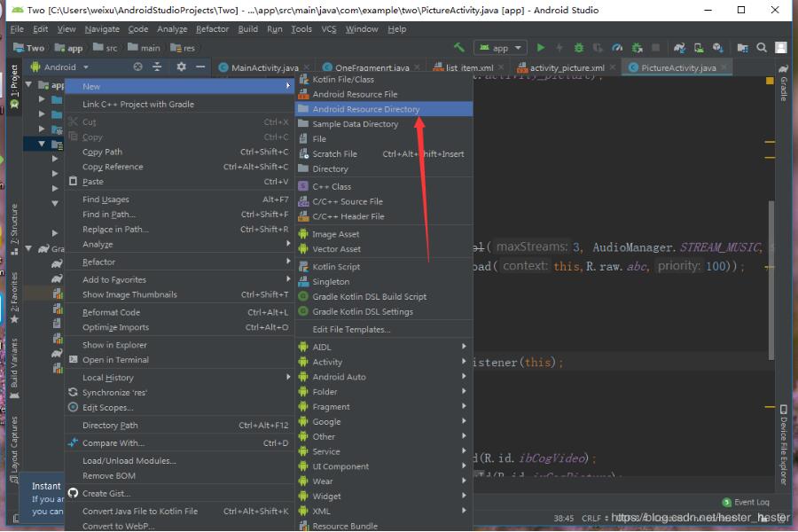The width and height of the screenshot is (798, 532).
Task: Click the Make Project hammer icon
Action: click(x=459, y=47)
